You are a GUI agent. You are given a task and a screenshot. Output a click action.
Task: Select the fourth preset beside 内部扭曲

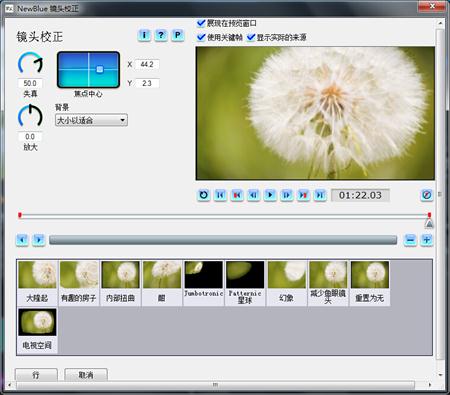(x=162, y=283)
